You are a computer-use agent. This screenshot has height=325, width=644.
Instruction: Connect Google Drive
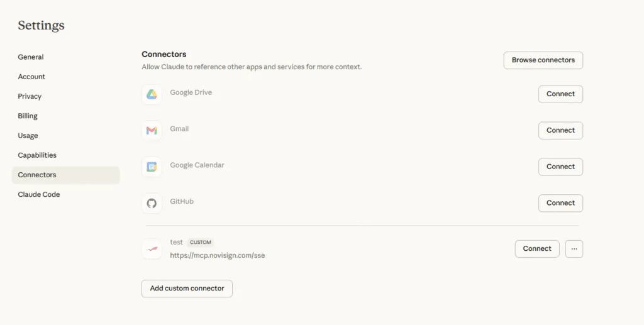pos(560,94)
